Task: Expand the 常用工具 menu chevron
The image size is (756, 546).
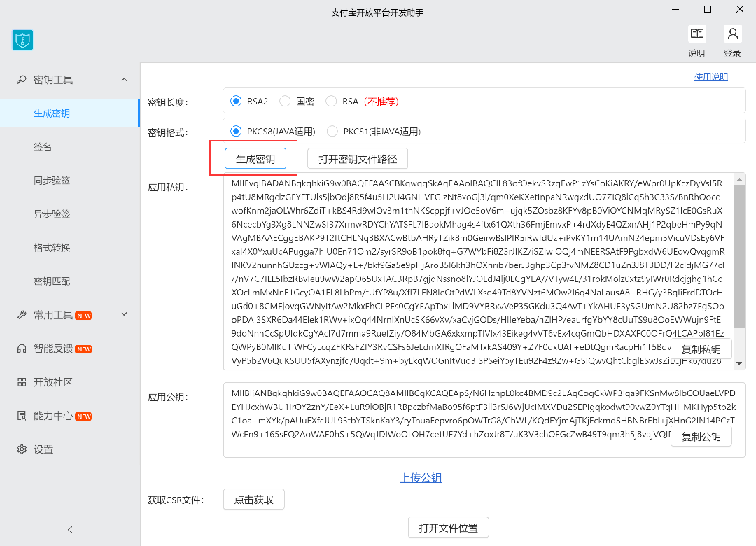Action: [124, 315]
